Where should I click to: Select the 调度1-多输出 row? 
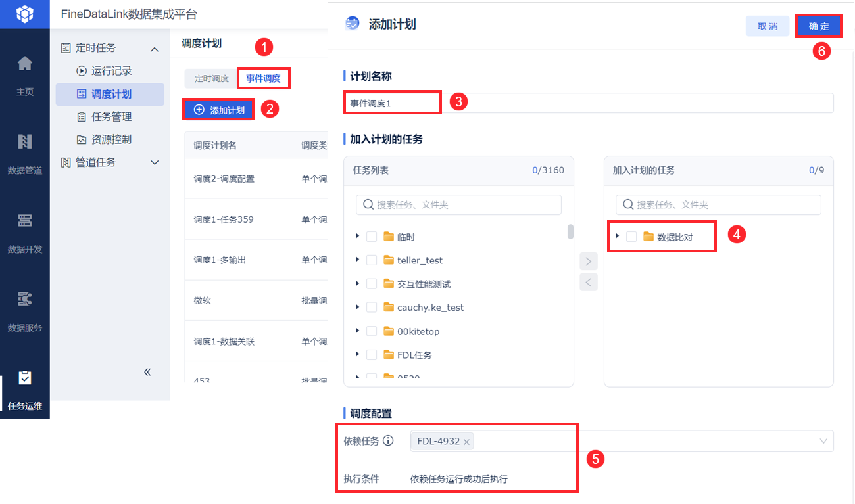256,260
